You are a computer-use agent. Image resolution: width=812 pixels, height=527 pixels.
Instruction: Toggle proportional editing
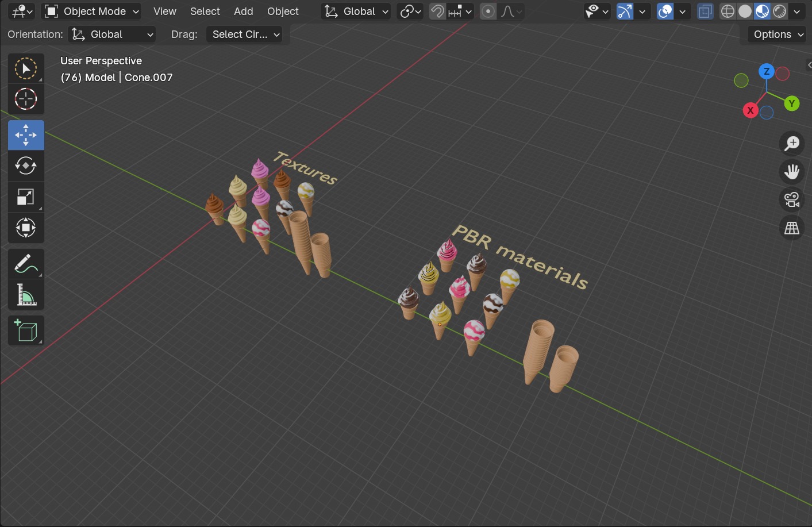pyautogui.click(x=488, y=11)
